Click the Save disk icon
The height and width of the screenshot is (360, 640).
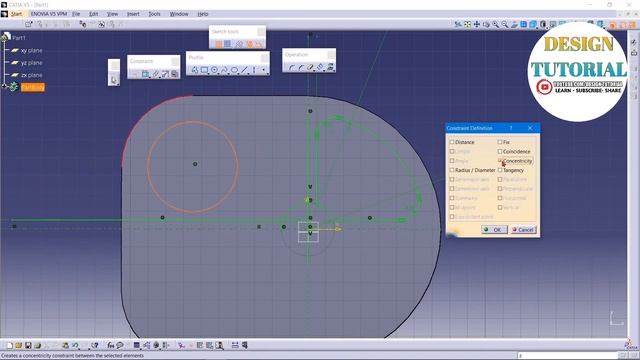28,345
